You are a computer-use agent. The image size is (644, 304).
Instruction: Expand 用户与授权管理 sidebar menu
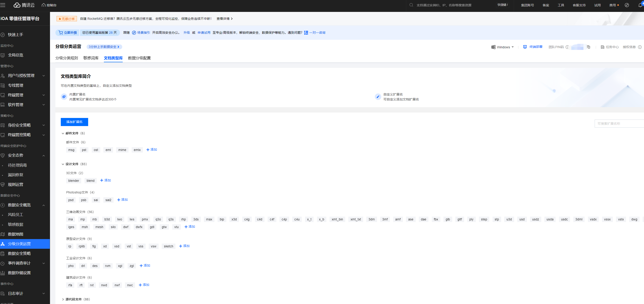pos(21,76)
